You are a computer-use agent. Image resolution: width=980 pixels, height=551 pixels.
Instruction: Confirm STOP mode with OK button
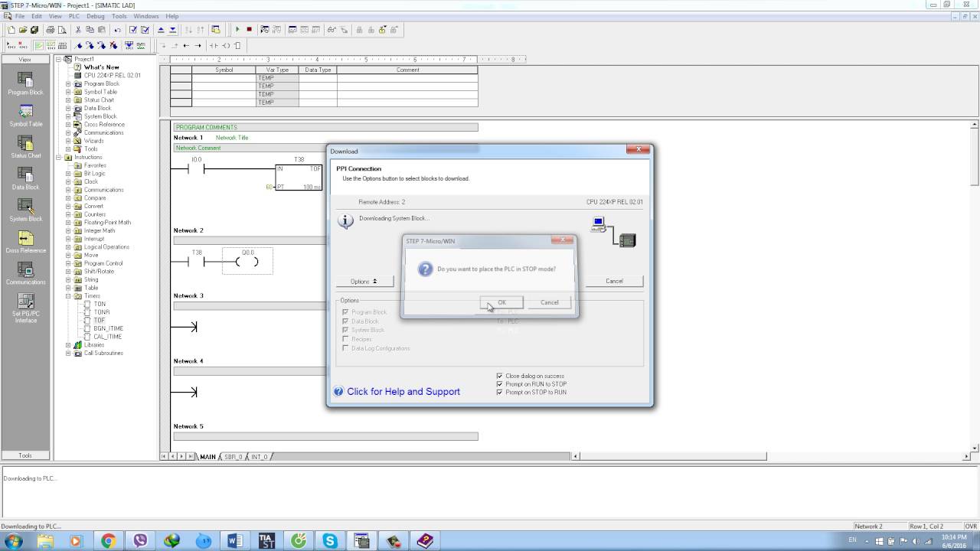(x=501, y=302)
